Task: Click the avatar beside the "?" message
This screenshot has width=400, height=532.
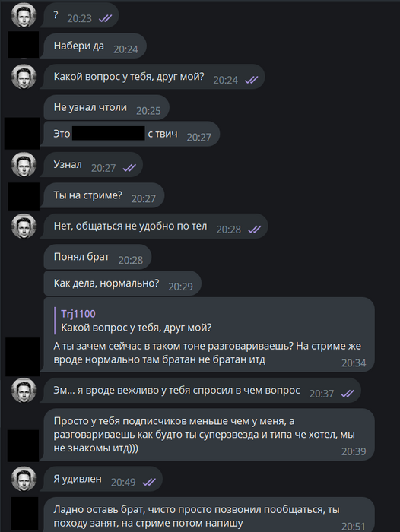Action: [x=24, y=15]
